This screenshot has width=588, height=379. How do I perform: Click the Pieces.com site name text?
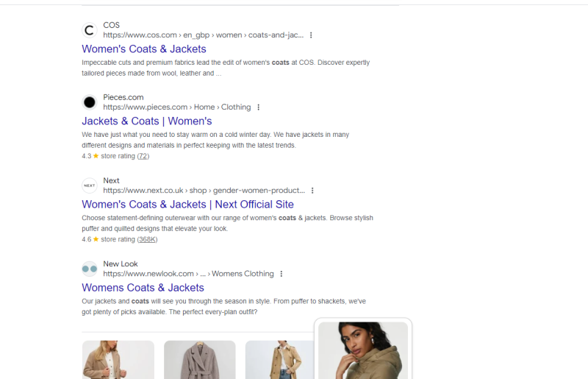click(x=123, y=97)
